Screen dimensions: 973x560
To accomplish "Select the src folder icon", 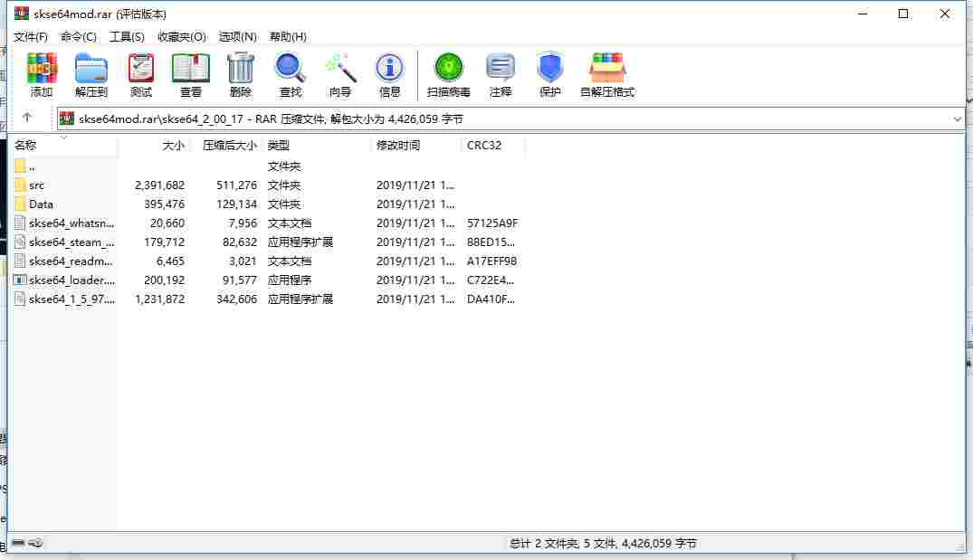I will (20, 185).
